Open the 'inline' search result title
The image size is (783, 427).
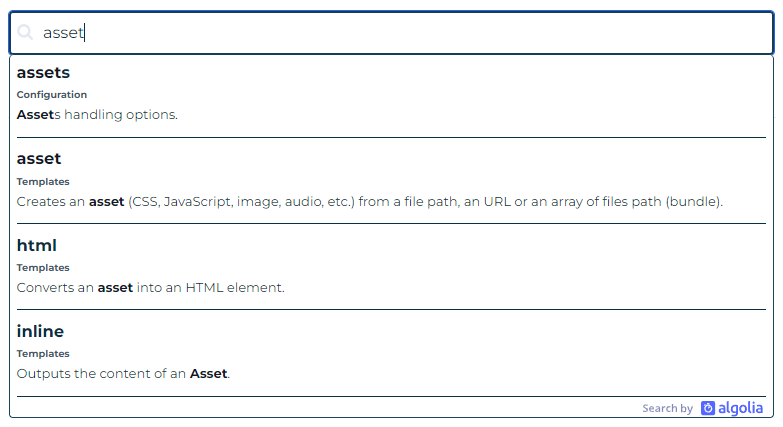coord(40,331)
